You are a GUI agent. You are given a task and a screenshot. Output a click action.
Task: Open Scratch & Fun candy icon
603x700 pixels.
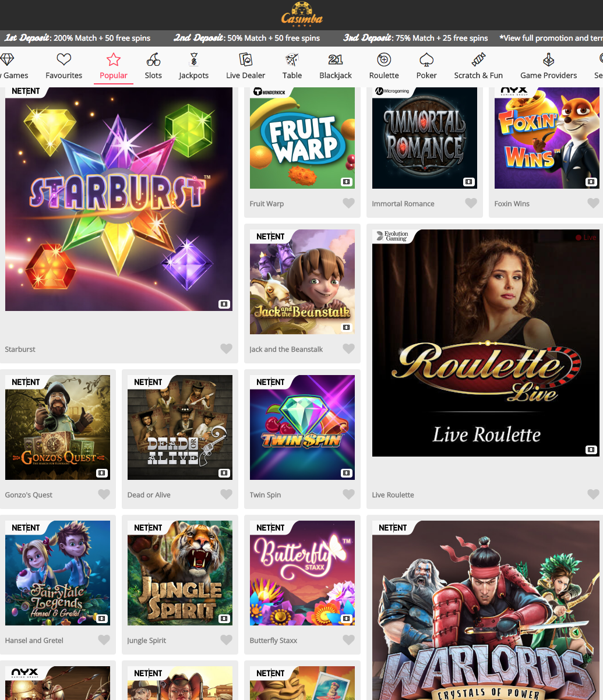478,59
